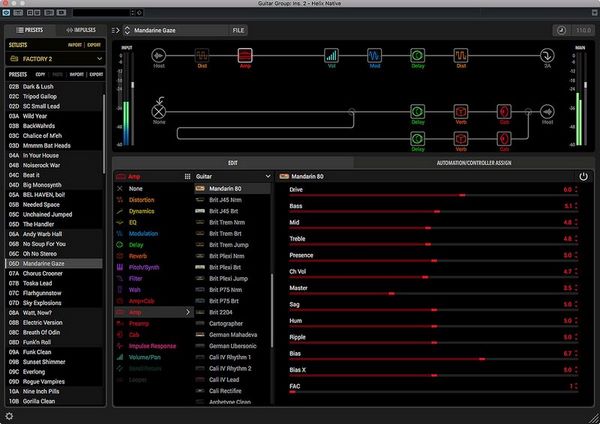The image size is (600, 424).
Task: Open the AUTOMATION/CONTROLLER ASSIGN tab
Action: 474,163
